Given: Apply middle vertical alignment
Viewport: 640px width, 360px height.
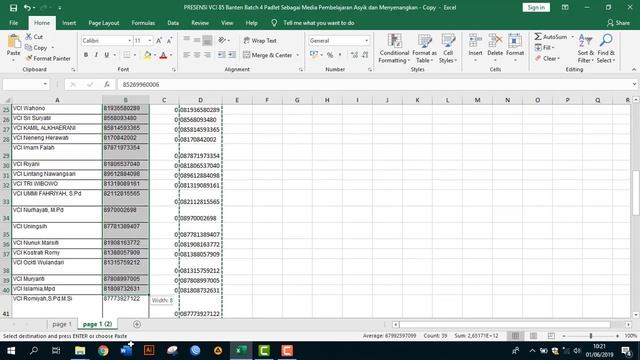Looking at the screenshot, I should click(x=197, y=40).
